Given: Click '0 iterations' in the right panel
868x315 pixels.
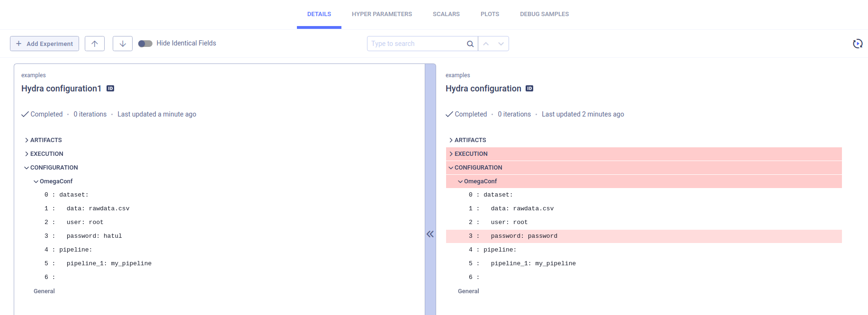Looking at the screenshot, I should tap(514, 114).
